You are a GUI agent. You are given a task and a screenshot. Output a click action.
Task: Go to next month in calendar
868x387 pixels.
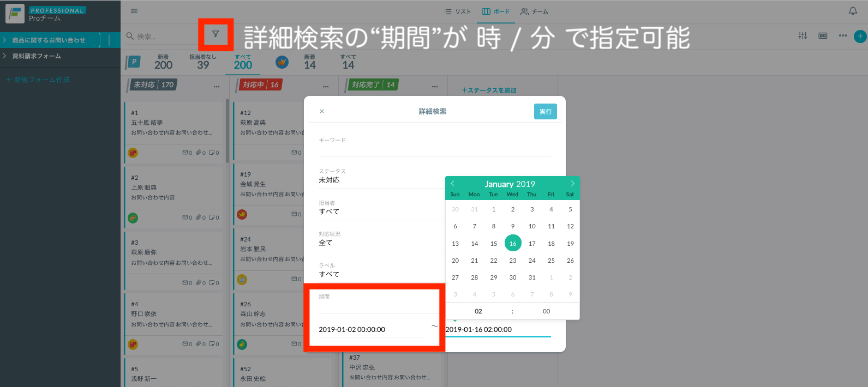click(572, 184)
